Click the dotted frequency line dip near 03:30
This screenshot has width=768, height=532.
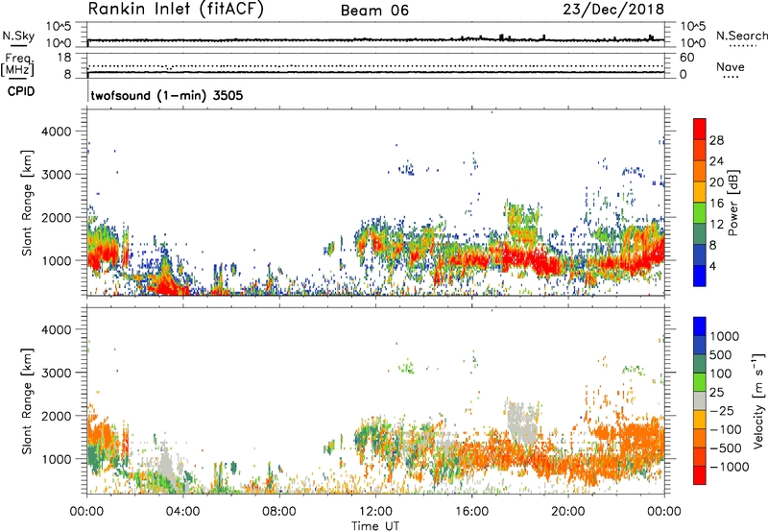169,67
